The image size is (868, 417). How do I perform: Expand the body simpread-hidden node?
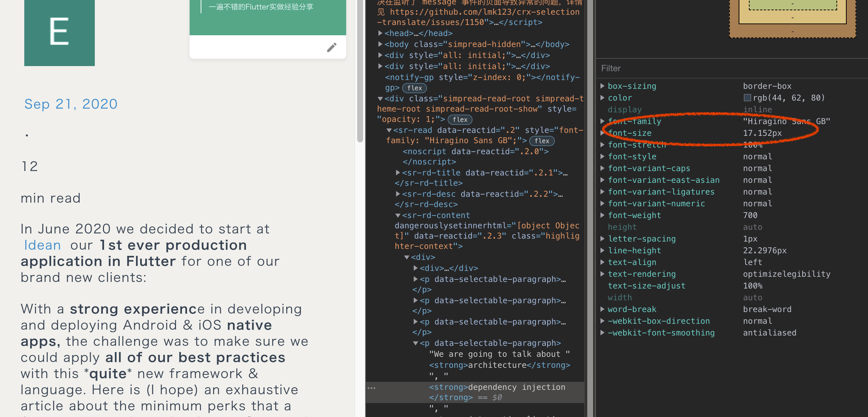point(380,44)
